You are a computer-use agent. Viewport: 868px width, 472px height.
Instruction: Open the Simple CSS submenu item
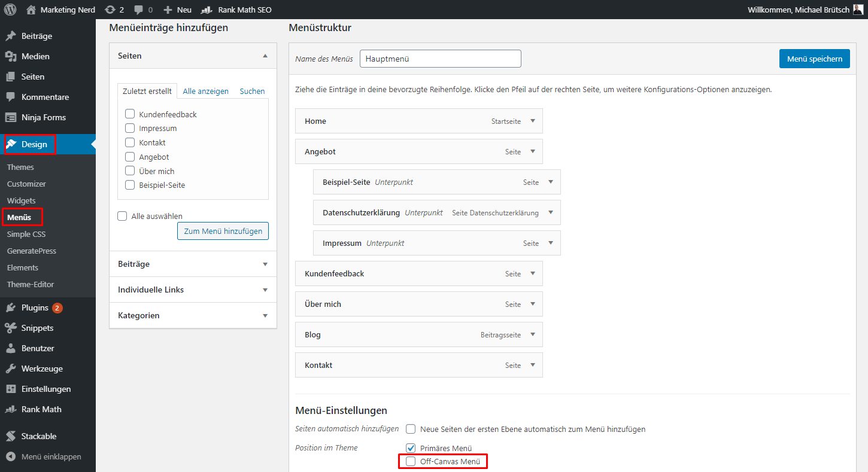click(26, 234)
